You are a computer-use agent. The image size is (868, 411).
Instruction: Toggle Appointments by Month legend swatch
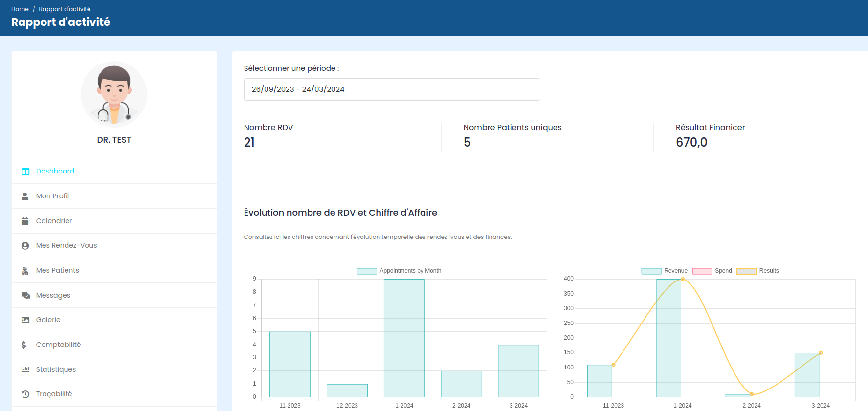[367, 271]
